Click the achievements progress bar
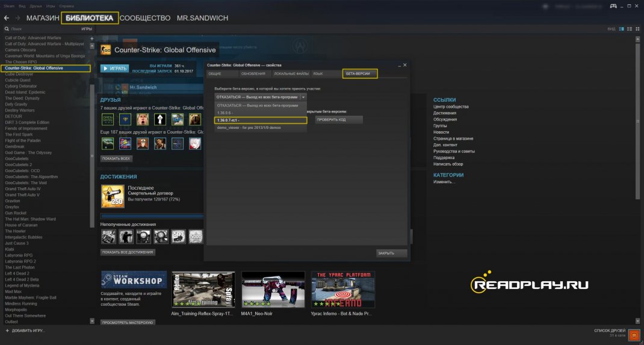The height and width of the screenshot is (345, 644). (152, 216)
